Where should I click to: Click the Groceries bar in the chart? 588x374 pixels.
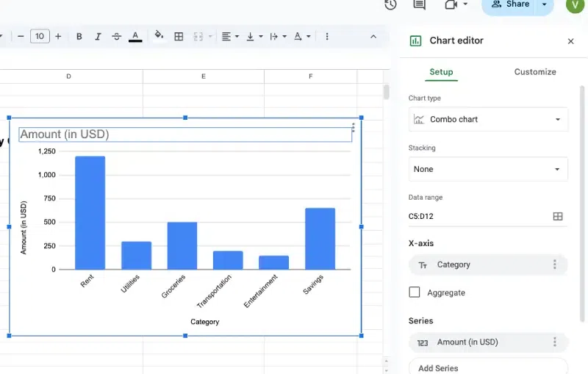pos(182,246)
